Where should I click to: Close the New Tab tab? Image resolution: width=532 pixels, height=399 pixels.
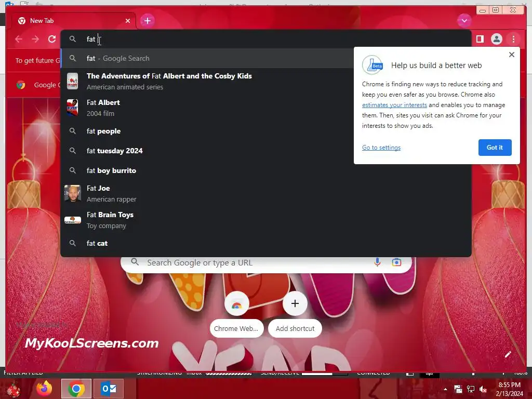[128, 21]
